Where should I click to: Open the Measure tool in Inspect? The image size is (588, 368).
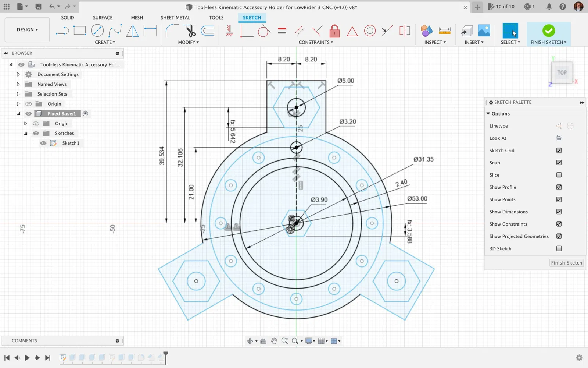(444, 31)
